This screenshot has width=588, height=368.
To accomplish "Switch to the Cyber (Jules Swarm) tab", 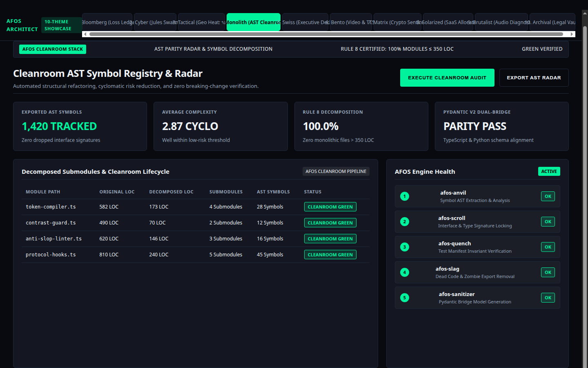I will [x=155, y=22].
